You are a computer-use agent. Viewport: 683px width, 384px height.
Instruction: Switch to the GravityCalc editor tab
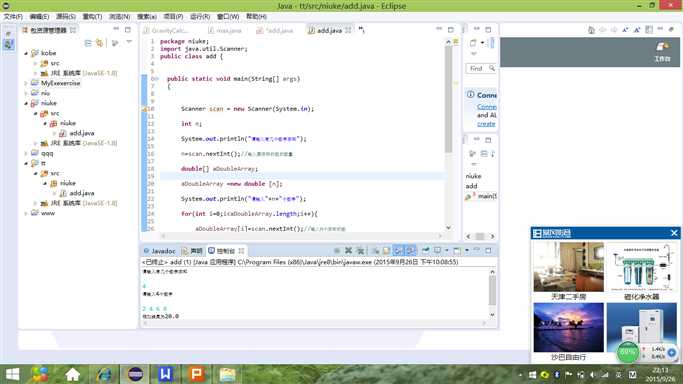(x=166, y=30)
